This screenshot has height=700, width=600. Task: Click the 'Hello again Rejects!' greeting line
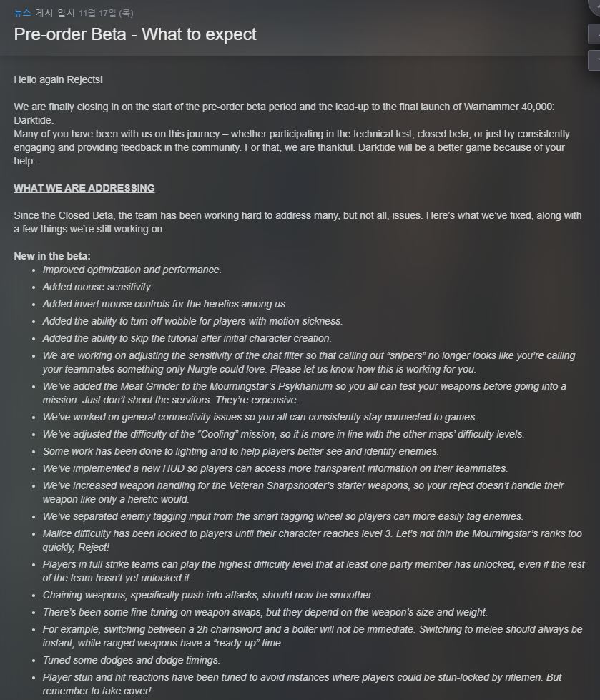pos(59,79)
